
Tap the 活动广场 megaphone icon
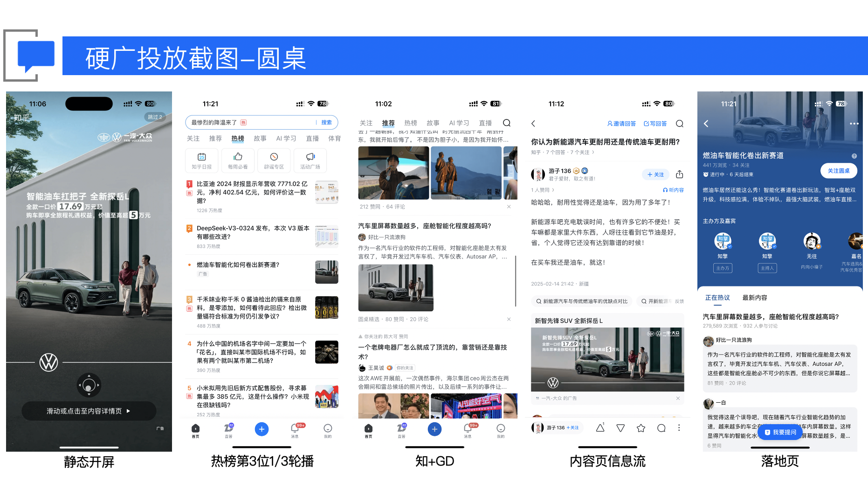pyautogui.click(x=310, y=157)
